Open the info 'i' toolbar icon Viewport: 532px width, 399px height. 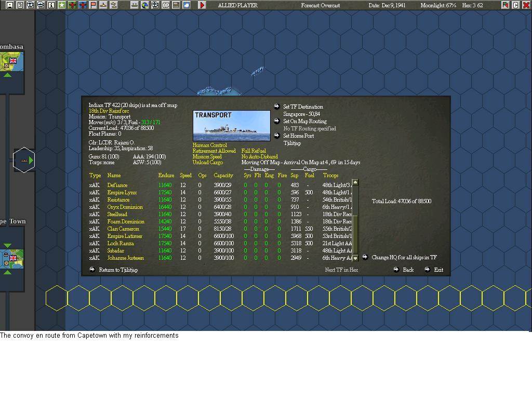pyautogui.click(x=51, y=5)
